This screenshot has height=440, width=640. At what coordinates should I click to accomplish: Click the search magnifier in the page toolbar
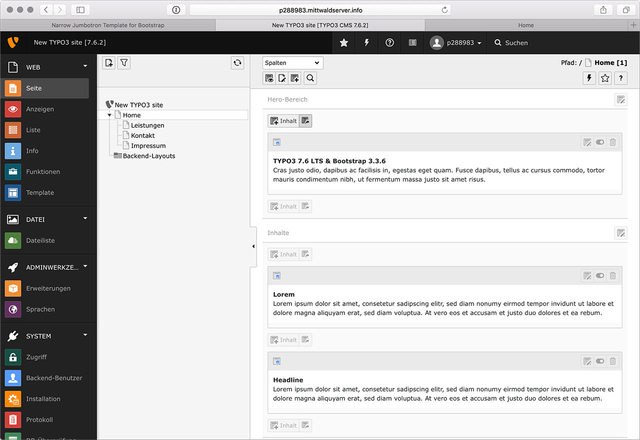click(x=311, y=78)
